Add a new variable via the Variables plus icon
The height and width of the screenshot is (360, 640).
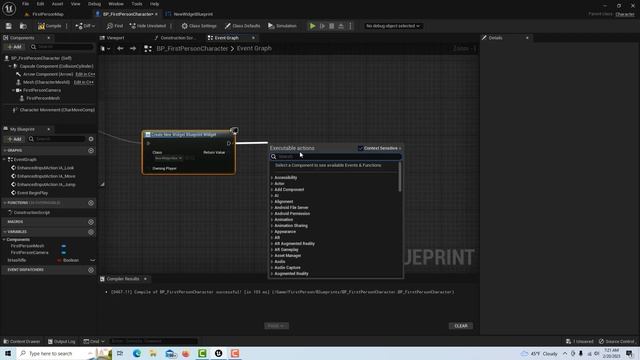[91, 232]
